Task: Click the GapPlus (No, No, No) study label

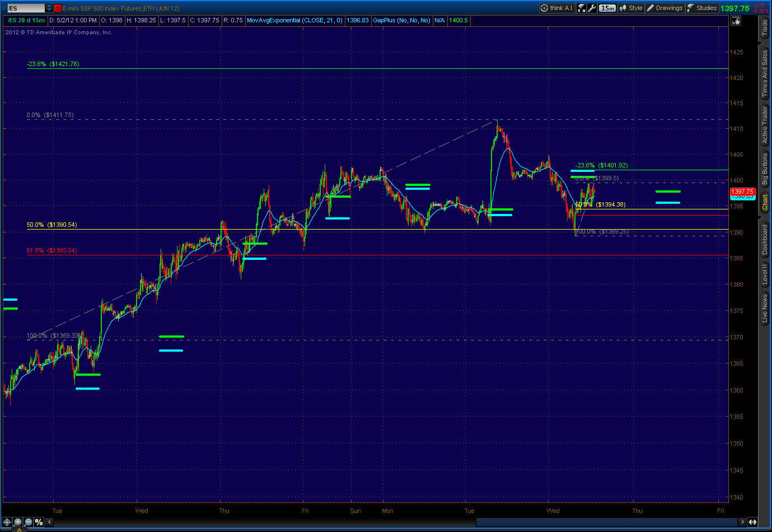Action: click(402, 20)
